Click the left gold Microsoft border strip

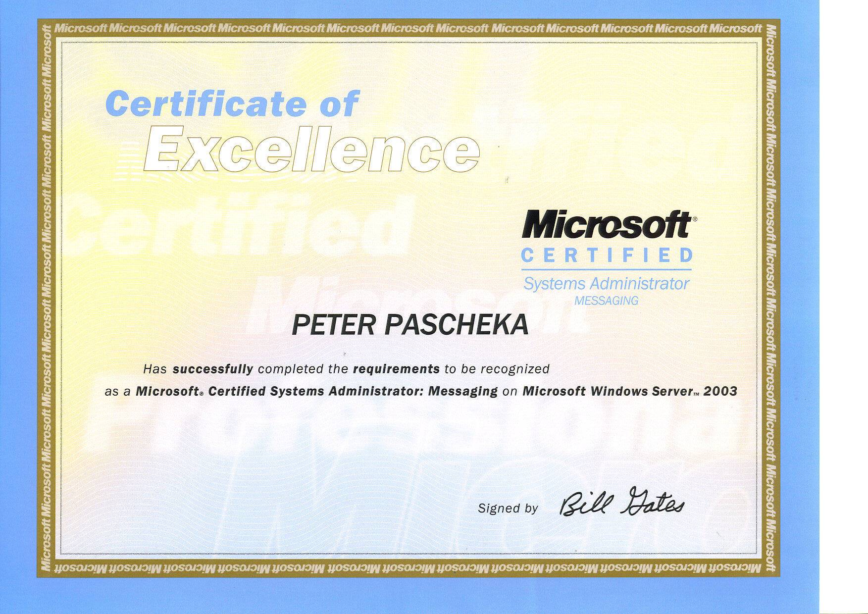coord(47,297)
